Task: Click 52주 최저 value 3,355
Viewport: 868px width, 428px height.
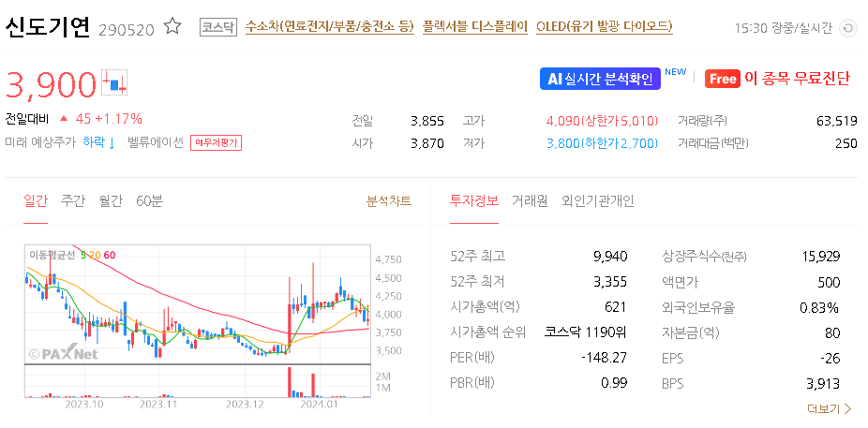Action: 610,282
